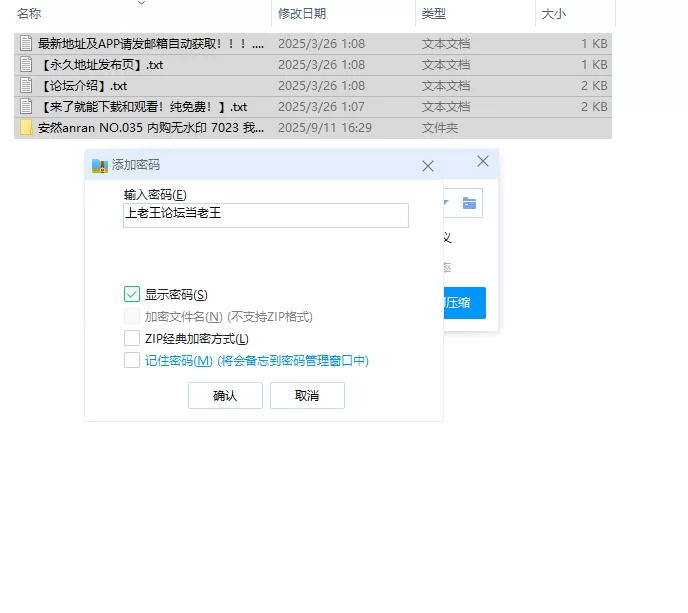This screenshot has height=613, width=688.
Task: Click the 【来了就能下载和观看】.txt file icon
Action: click(x=26, y=107)
